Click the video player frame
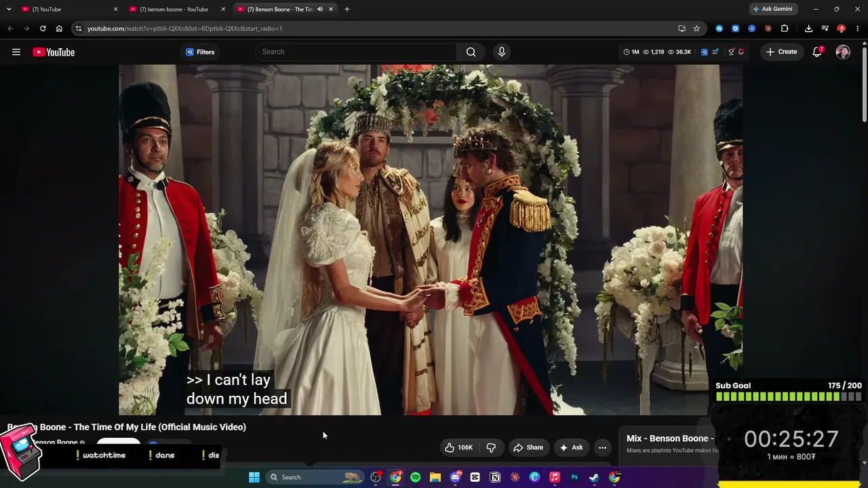Viewport: 868px width, 488px height. click(431, 240)
